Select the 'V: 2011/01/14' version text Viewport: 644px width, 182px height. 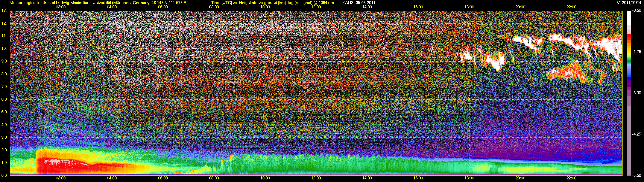(629, 3)
